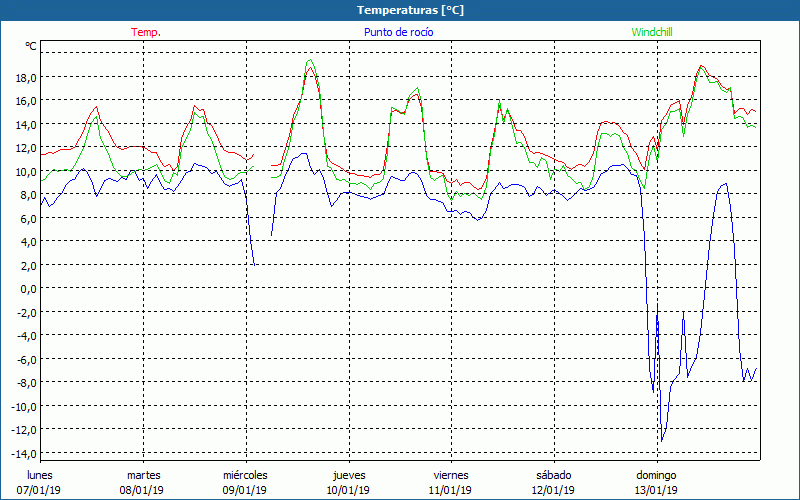Click the -8,0 y-axis value

pos(27,383)
